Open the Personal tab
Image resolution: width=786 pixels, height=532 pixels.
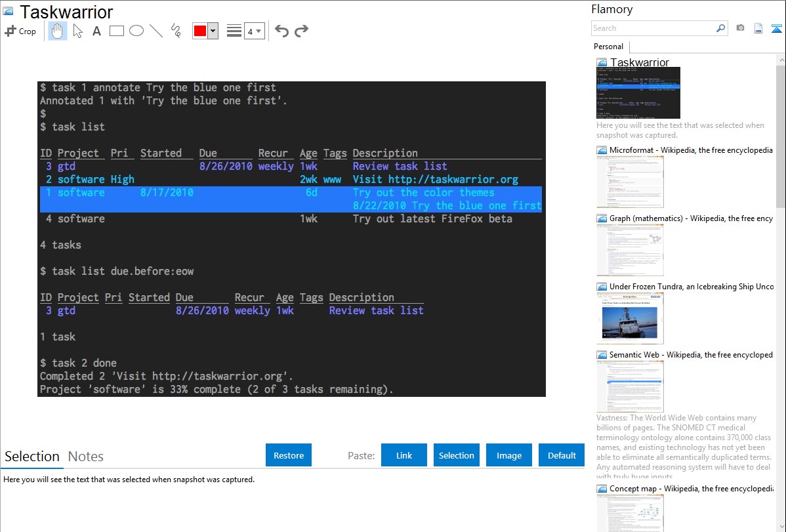(608, 47)
